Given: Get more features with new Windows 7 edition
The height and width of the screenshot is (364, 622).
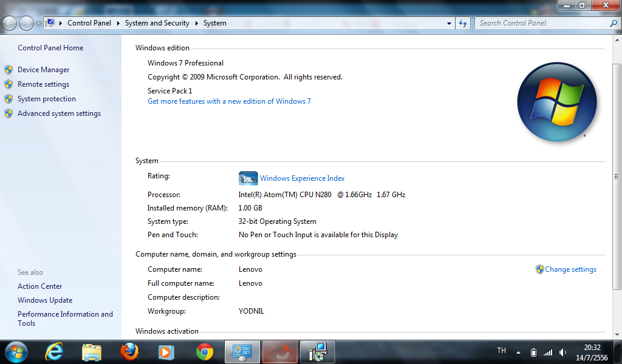Looking at the screenshot, I should click(229, 101).
